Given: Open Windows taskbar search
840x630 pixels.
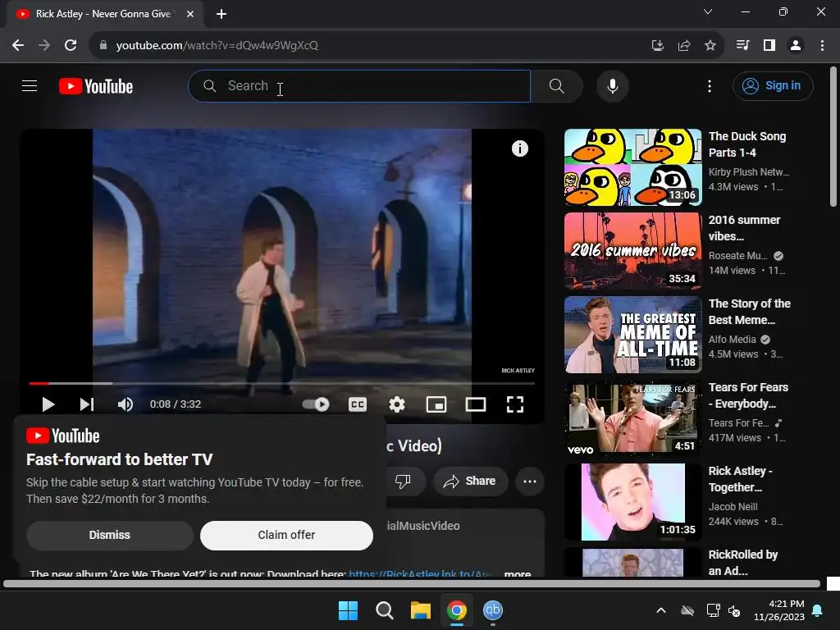Looking at the screenshot, I should [384, 610].
